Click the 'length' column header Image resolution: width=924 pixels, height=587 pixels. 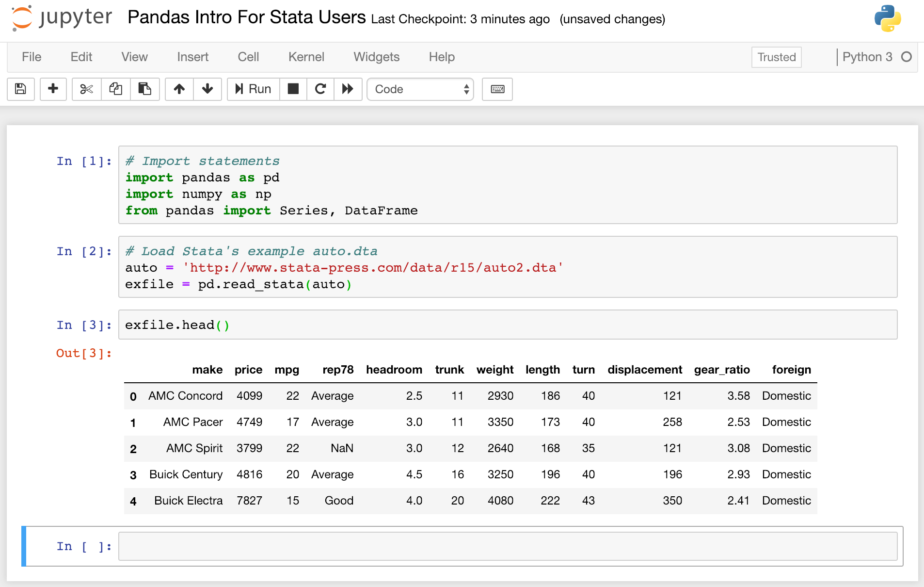[542, 370]
